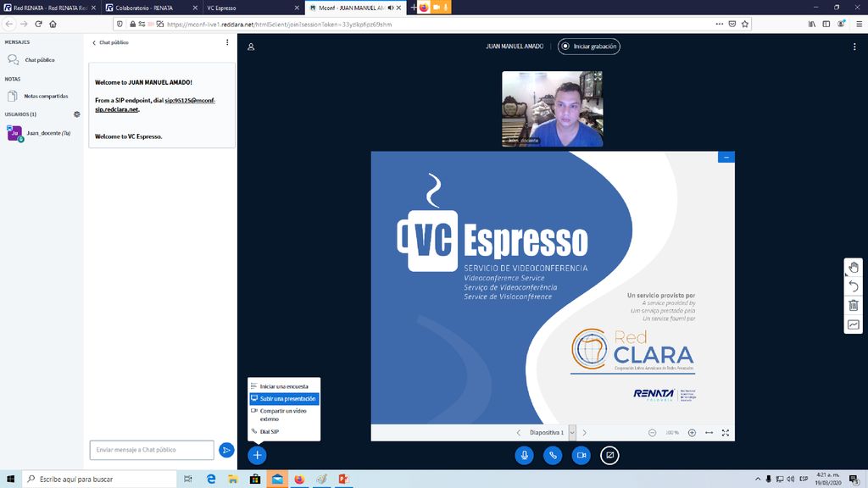This screenshot has width=868, height=488.
Task: Follow the sip:95125@mconf SIP link
Action: coord(155,104)
